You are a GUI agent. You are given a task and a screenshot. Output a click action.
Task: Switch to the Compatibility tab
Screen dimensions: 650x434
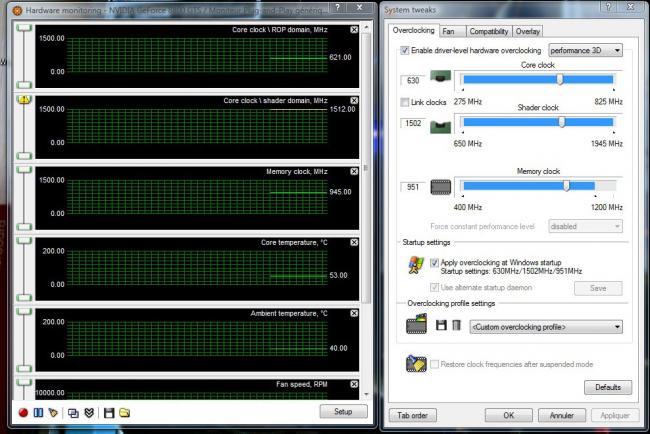pos(489,32)
